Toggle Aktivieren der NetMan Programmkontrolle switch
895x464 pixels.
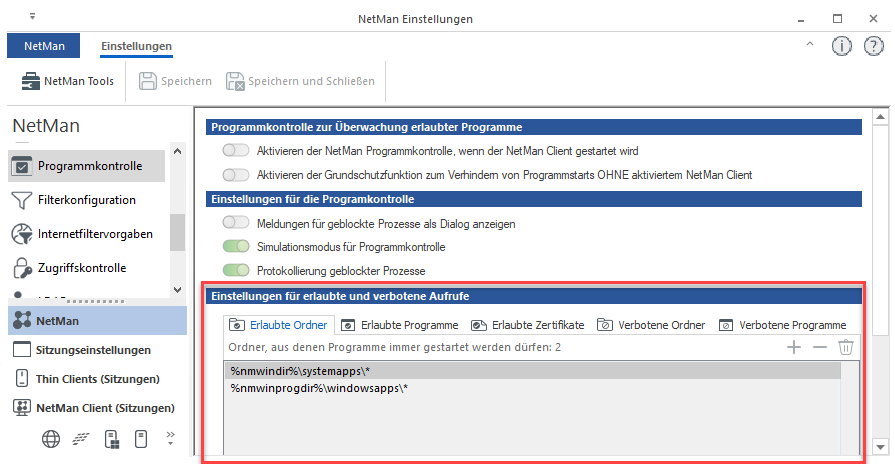(x=236, y=151)
